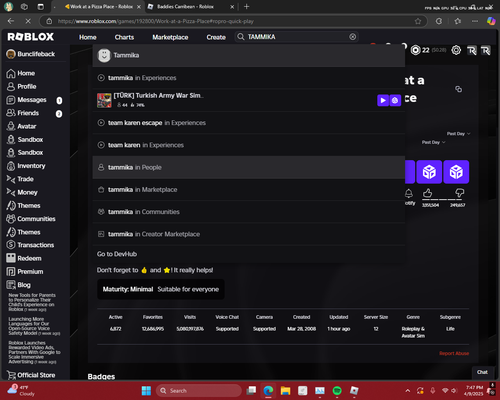This screenshot has width=500, height=400.
Task: Select the Tammika user suggestion
Action: (x=249, y=55)
